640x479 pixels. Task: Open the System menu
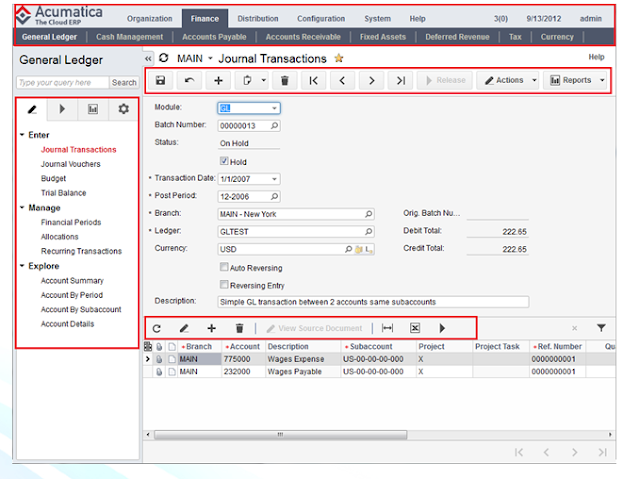point(378,19)
